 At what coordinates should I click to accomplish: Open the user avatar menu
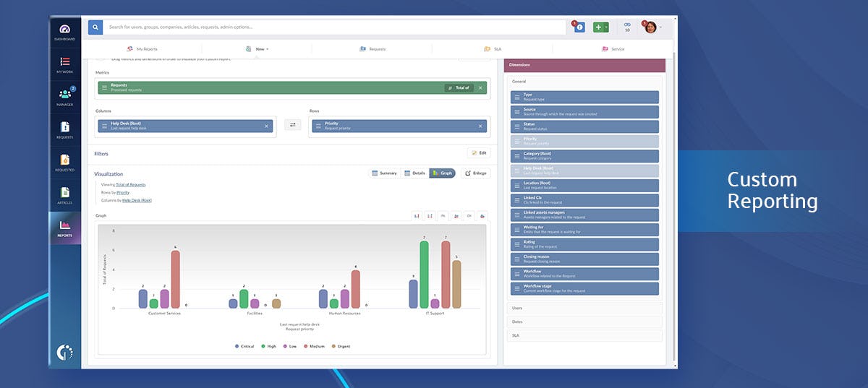pos(650,27)
